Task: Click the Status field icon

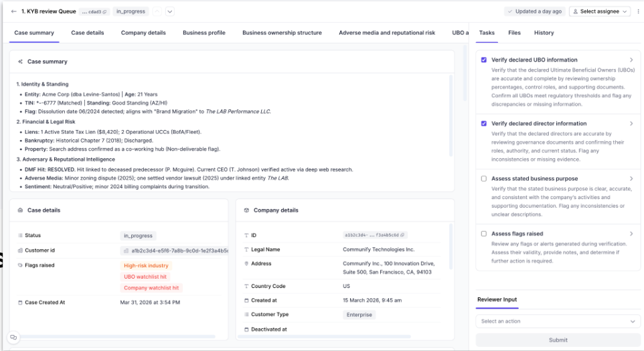Action: tap(20, 236)
